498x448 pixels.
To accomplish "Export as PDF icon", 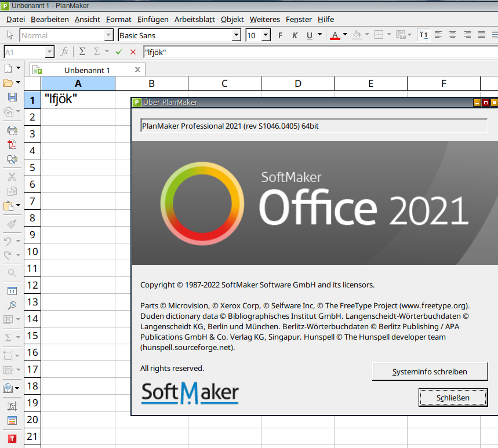I will [12, 144].
